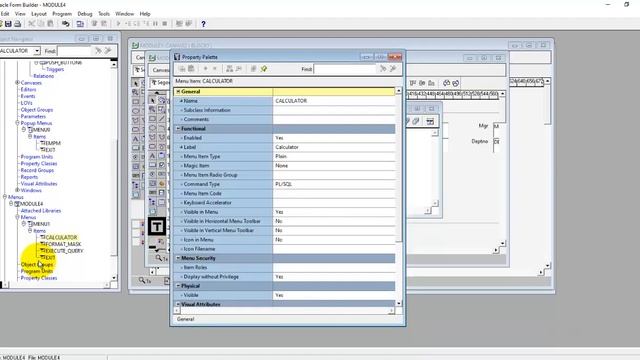The image size is (640, 360).
Task: Click the Help question mark icon
Action: tap(203, 24)
